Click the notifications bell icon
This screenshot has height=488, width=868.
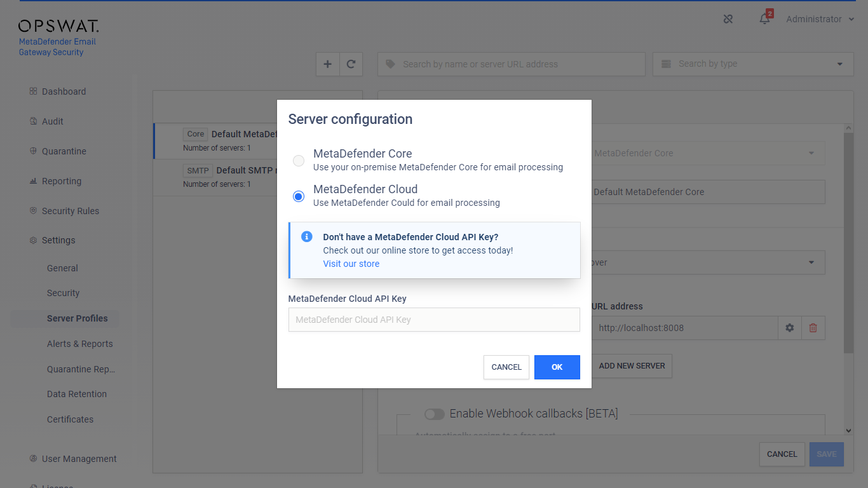764,19
